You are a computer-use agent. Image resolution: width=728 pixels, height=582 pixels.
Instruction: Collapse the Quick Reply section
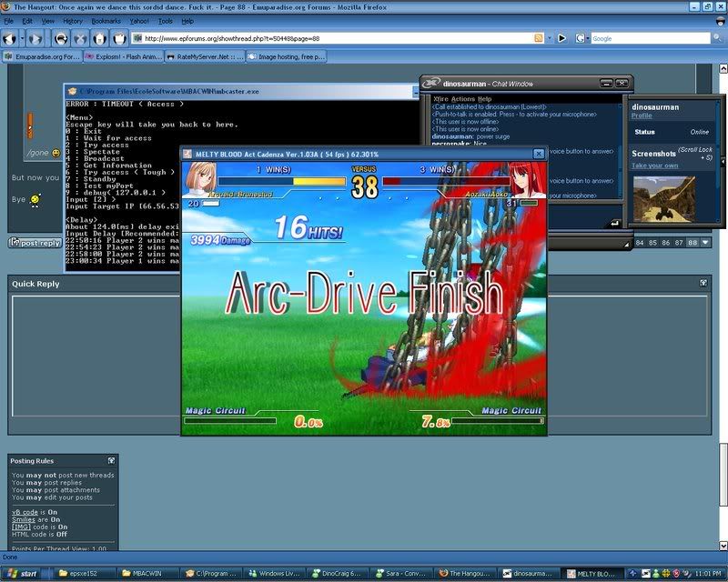703,283
